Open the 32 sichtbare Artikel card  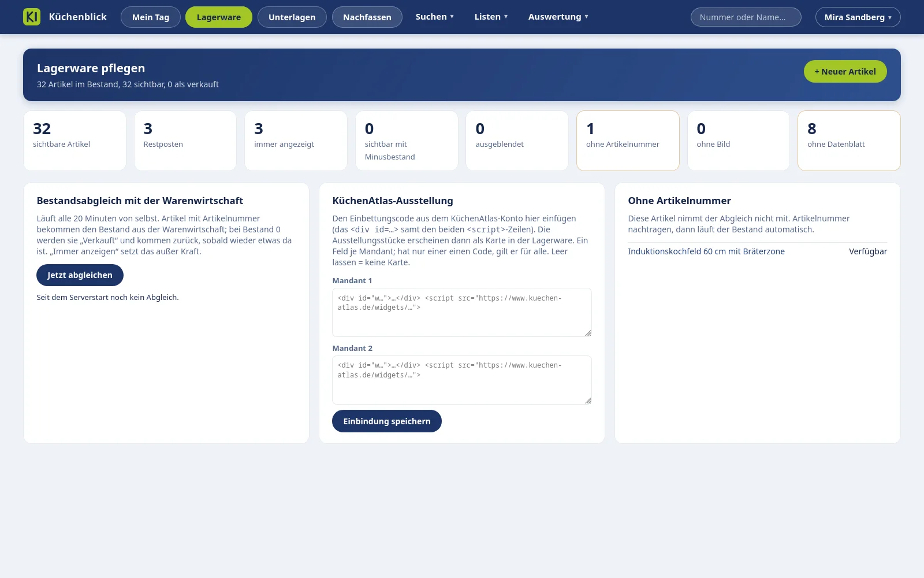coord(74,140)
